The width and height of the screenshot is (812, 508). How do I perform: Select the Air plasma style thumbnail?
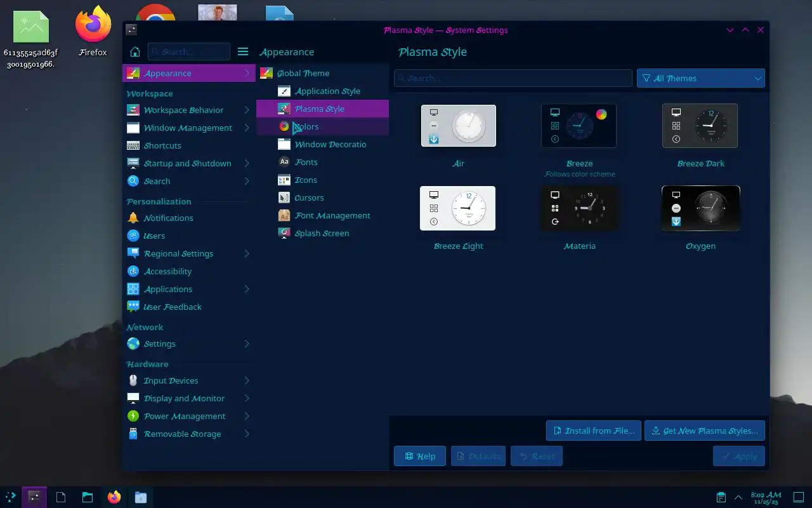click(x=459, y=126)
